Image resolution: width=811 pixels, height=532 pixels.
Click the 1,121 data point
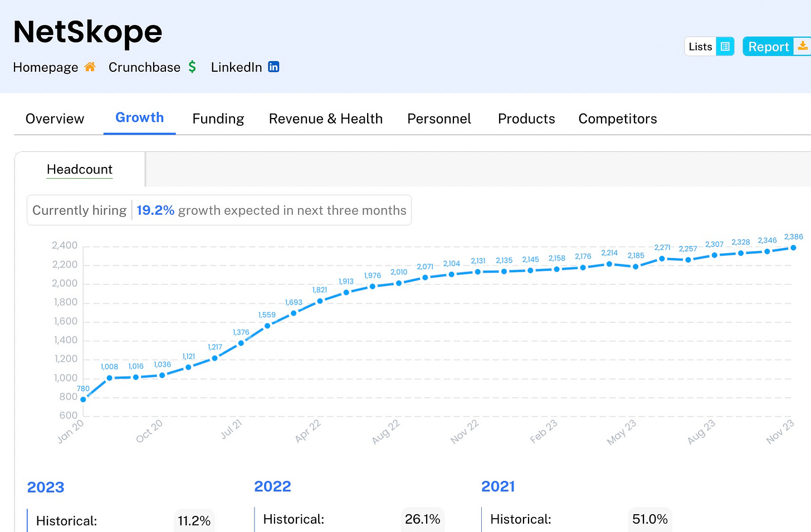(x=188, y=367)
